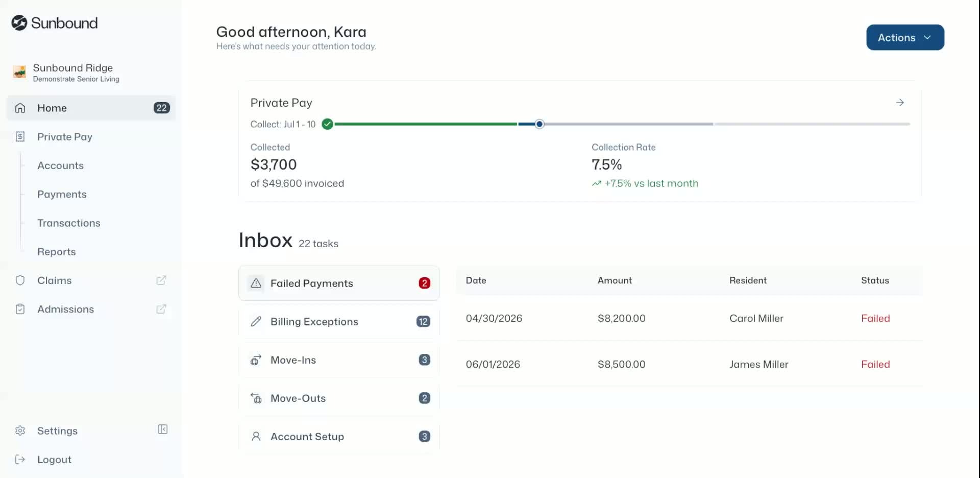Open Sunbound Ridge community switcher
This screenshot has width=980, height=478.
point(66,73)
